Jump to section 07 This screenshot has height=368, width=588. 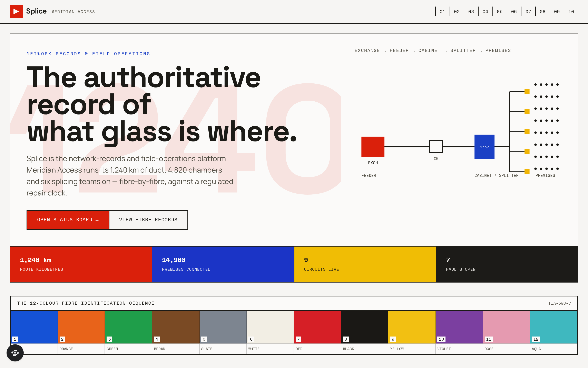528,11
